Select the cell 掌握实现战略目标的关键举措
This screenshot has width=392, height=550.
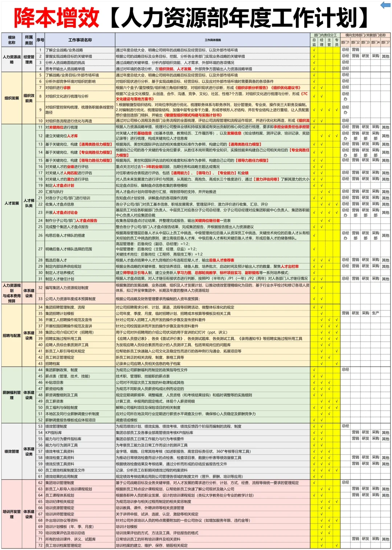click(80, 56)
